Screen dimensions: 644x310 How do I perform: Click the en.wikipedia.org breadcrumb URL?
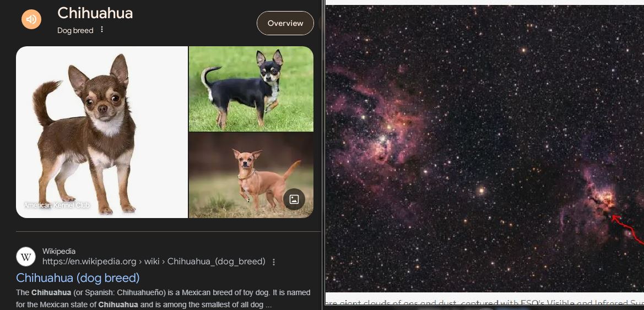click(x=154, y=262)
